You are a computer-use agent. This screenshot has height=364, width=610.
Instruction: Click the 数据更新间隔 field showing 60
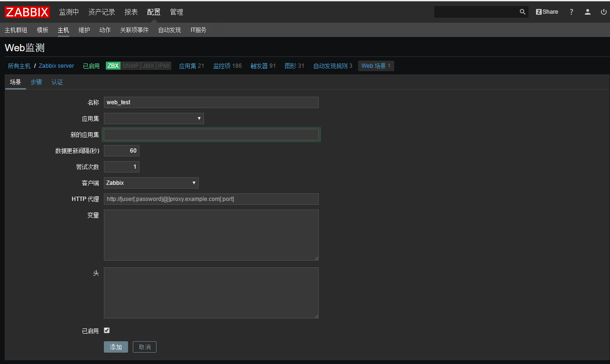(121, 151)
